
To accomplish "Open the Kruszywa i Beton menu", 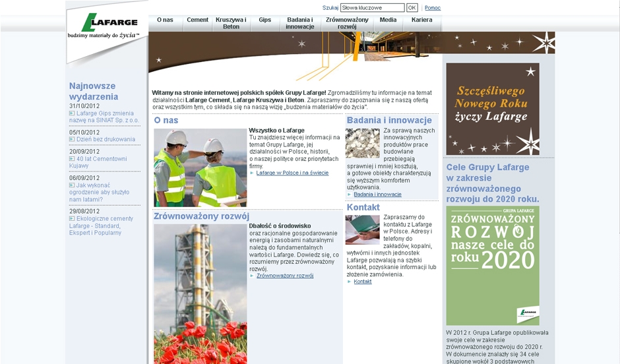I will coord(231,23).
